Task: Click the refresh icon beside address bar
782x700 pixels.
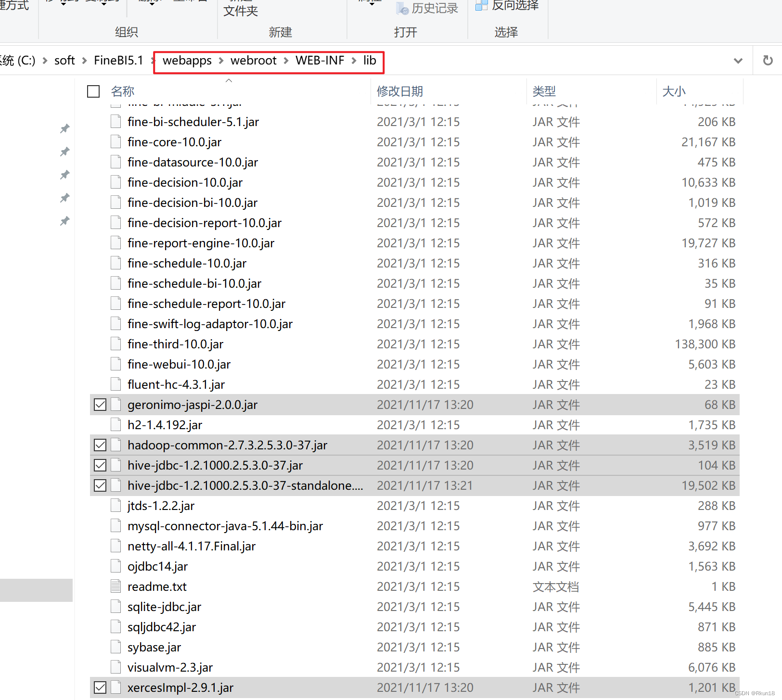Action: (x=768, y=61)
